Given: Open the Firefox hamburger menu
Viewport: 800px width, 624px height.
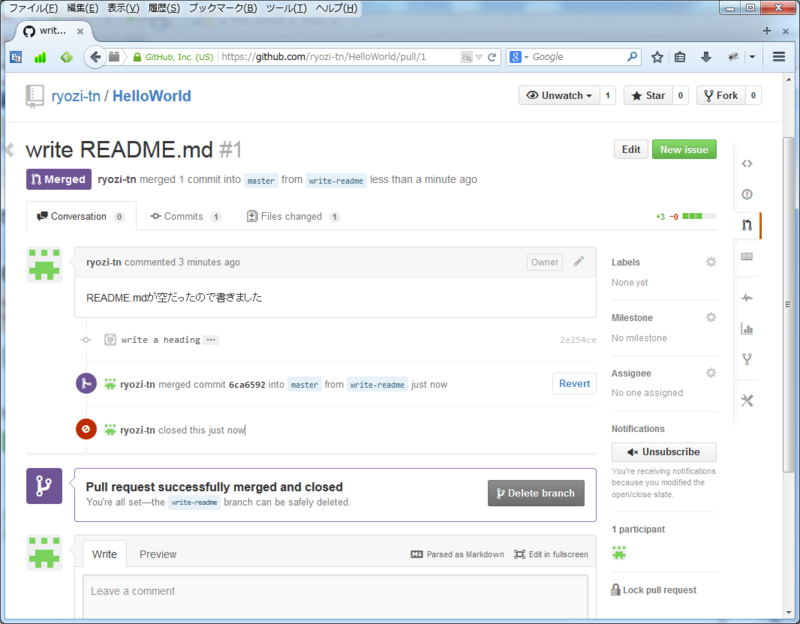Looking at the screenshot, I should [779, 57].
